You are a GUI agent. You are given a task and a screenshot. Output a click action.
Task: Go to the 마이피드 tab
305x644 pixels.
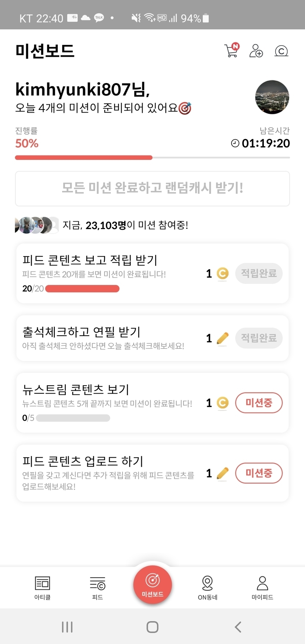tap(262, 587)
